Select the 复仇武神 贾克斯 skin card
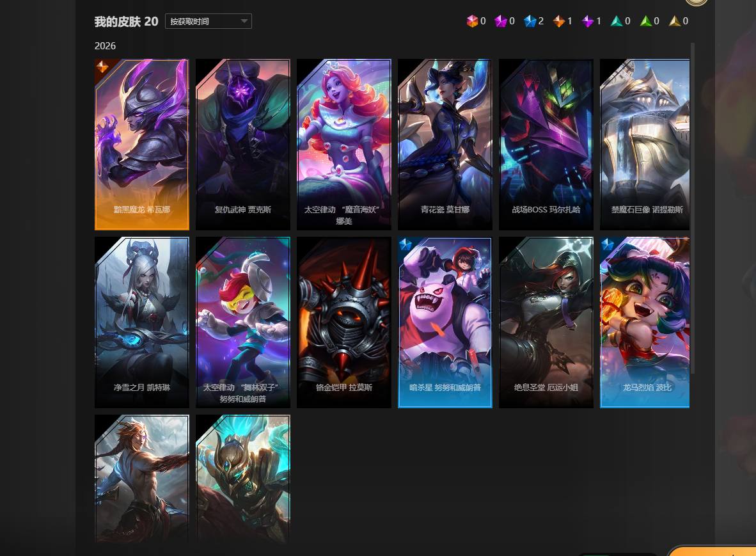 pos(243,145)
